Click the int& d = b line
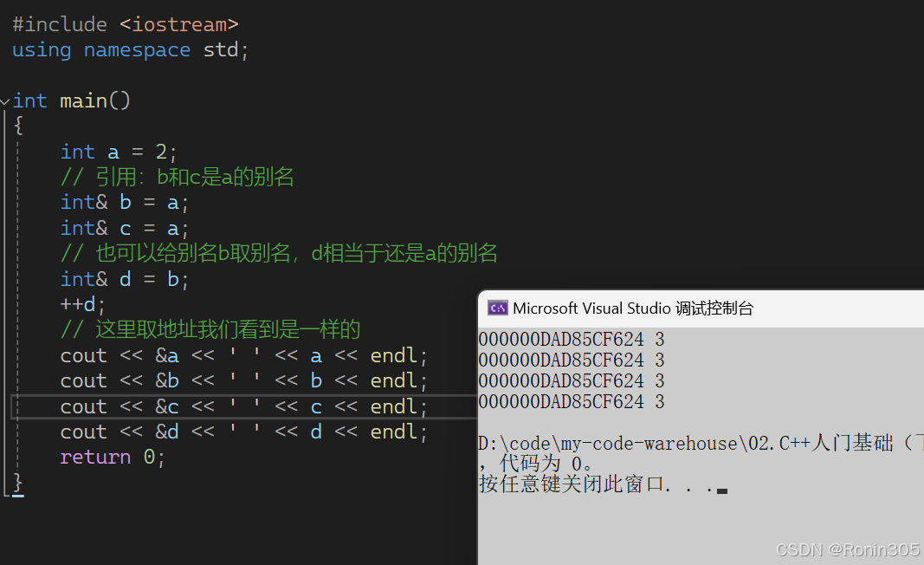 coord(125,279)
